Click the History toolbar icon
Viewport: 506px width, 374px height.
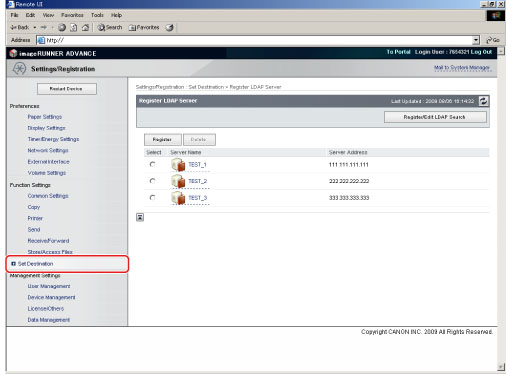[x=170, y=27]
